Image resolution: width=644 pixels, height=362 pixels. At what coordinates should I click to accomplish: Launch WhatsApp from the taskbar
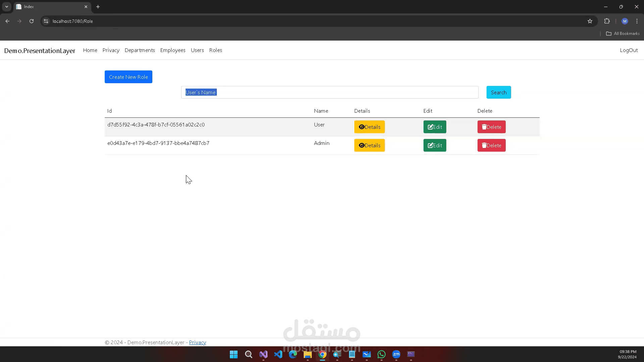(x=381, y=354)
